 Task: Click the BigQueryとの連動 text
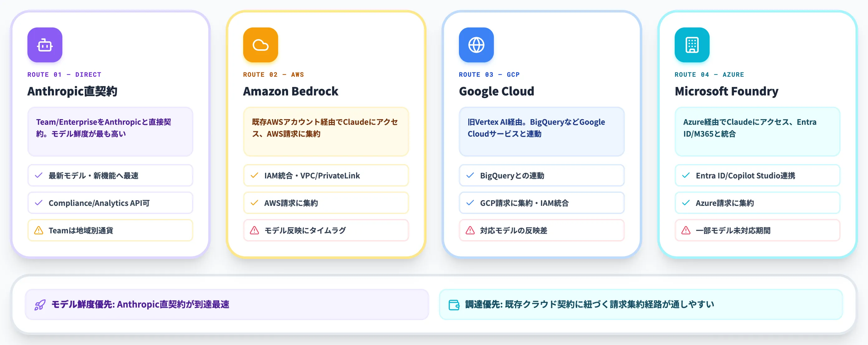point(512,176)
